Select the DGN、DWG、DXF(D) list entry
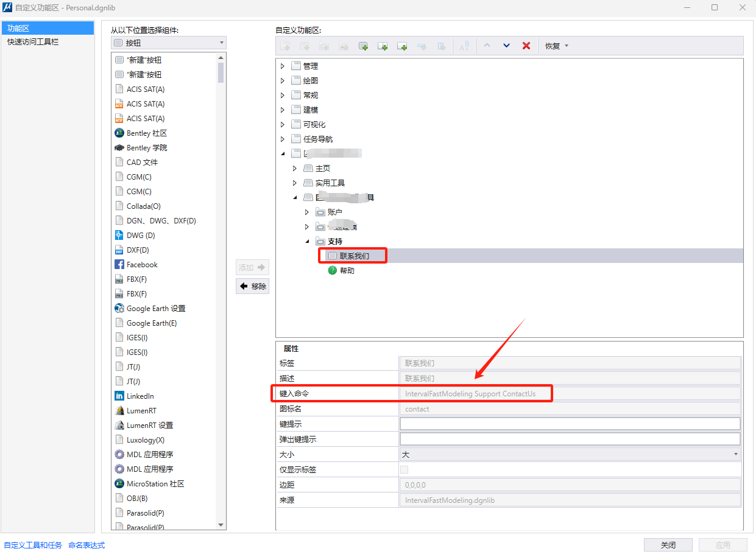Screen dimensions: 756x557 tap(161, 220)
